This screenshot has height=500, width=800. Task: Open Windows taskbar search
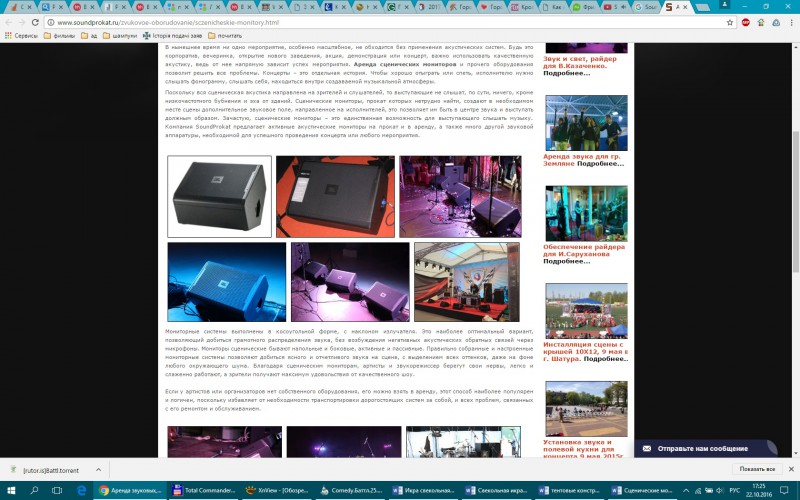click(x=34, y=490)
